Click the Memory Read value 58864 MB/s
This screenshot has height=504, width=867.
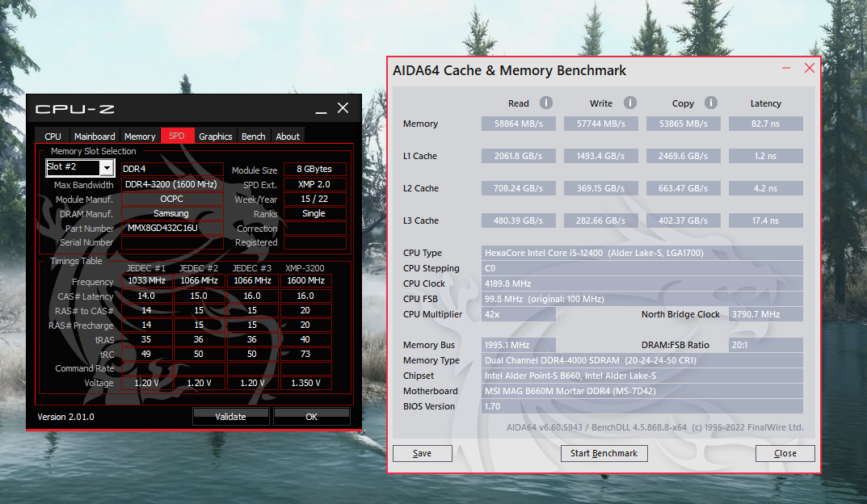(518, 124)
